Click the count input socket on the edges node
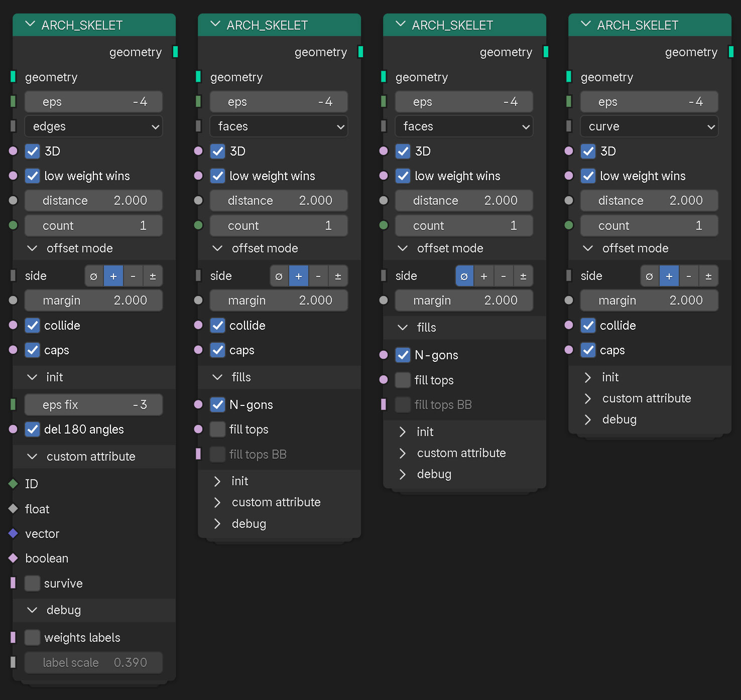This screenshot has width=741, height=700. point(13,225)
